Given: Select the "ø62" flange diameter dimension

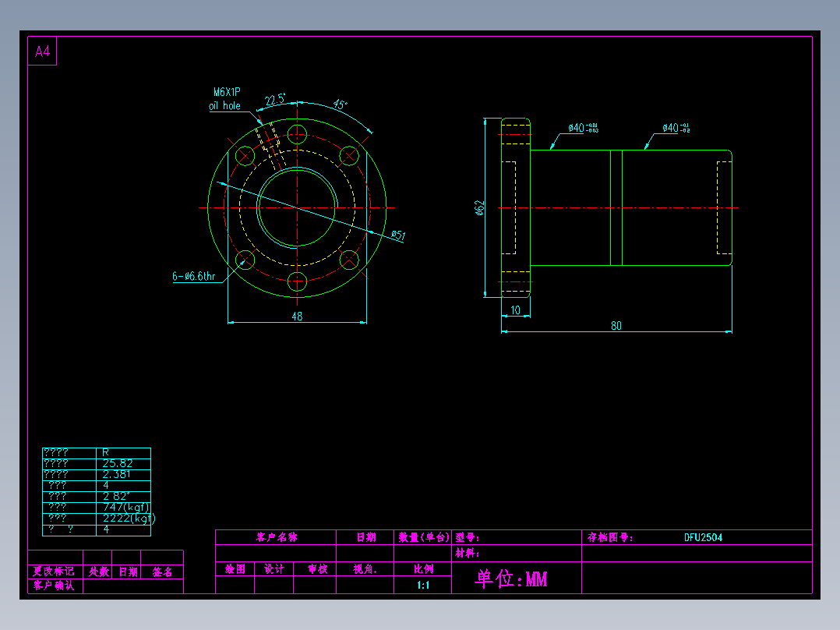Looking at the screenshot, I should pyautogui.click(x=479, y=208).
